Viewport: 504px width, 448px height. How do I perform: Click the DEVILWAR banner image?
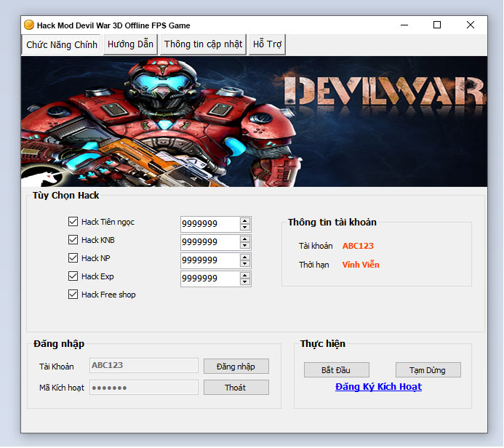pos(254,121)
